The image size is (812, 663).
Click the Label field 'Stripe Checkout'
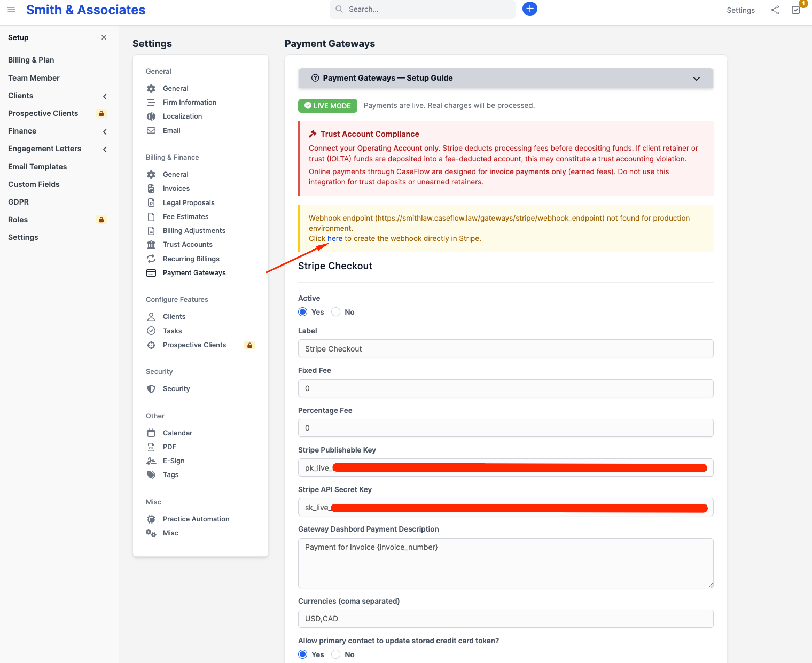point(505,349)
